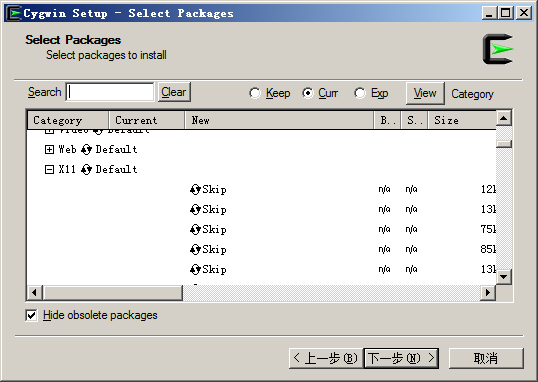Expand the Web category tree node

(x=49, y=149)
